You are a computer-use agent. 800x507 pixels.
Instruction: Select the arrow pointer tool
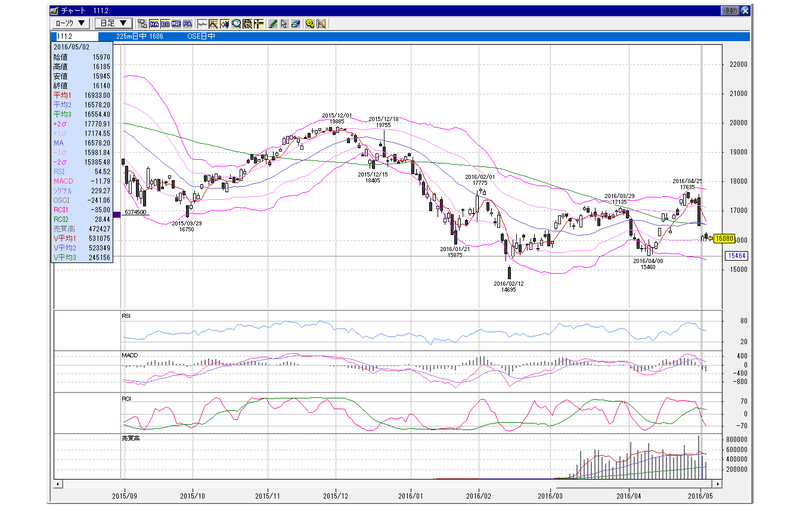pos(284,23)
